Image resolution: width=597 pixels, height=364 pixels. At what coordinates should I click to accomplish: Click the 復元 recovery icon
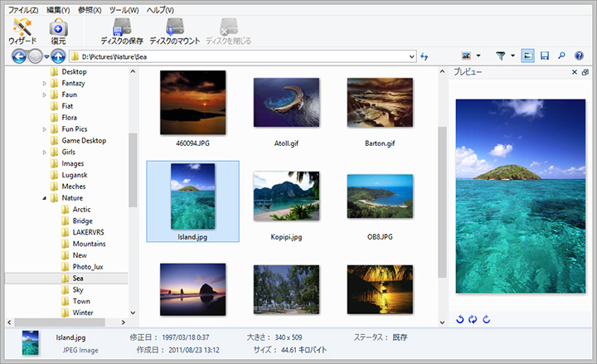tap(58, 32)
